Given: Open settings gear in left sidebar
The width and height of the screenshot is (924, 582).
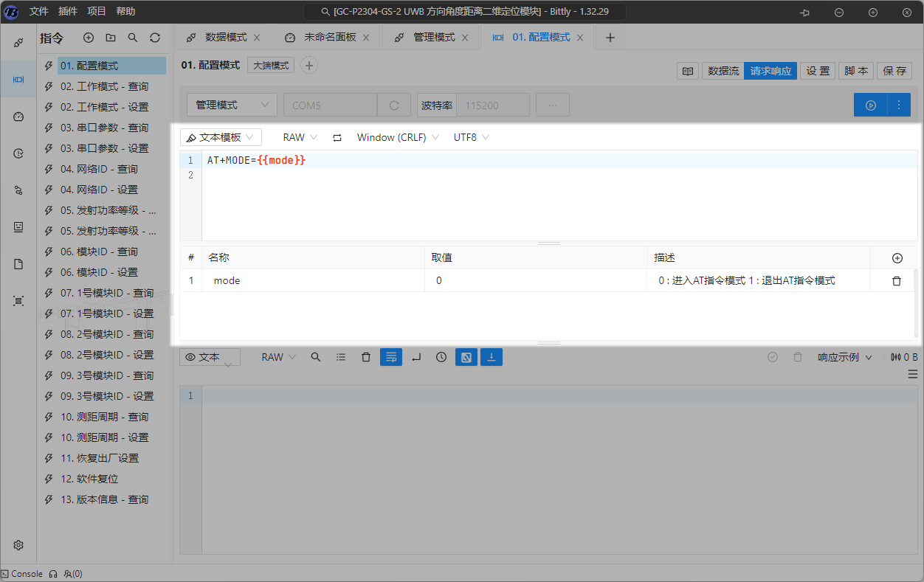Looking at the screenshot, I should click(18, 545).
